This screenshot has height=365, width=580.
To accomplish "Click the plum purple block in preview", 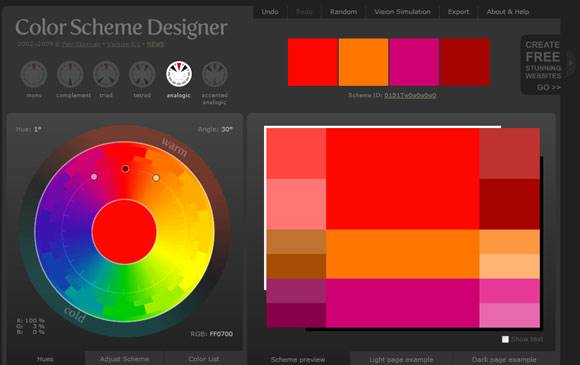I will pyautogui.click(x=296, y=291).
